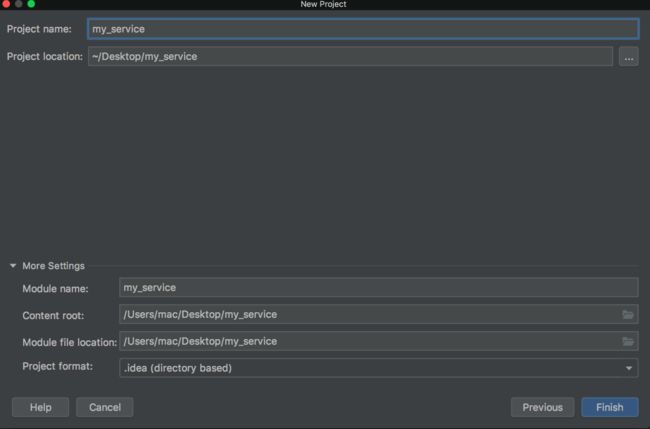Screen dimensions: 650x429
Task: Click the green maximize window button
Action: [x=31, y=4]
